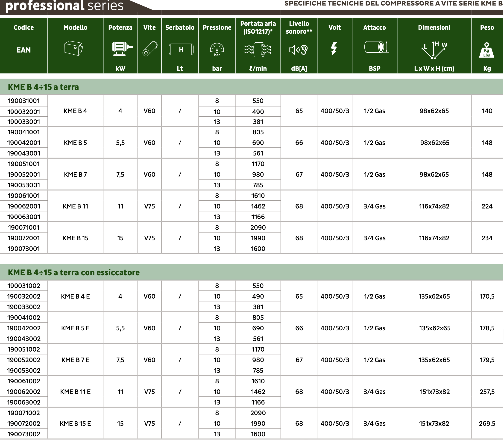
Task: Click the air flow value 2090 for KME B 15
Action: [258, 227]
